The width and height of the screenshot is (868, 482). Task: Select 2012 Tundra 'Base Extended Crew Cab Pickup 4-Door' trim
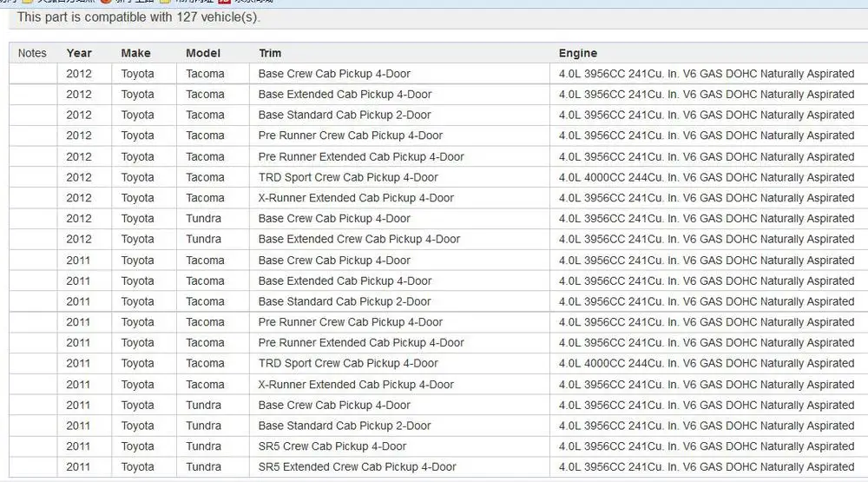point(359,239)
